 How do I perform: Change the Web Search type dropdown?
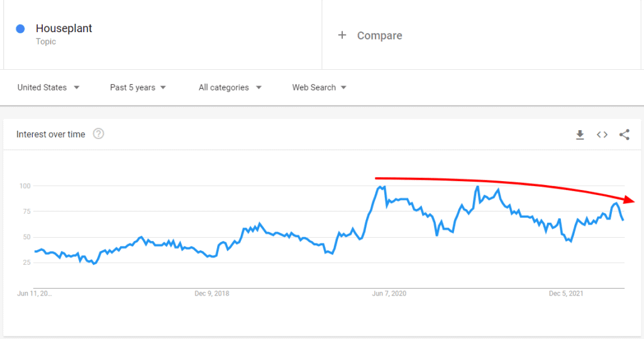[319, 87]
